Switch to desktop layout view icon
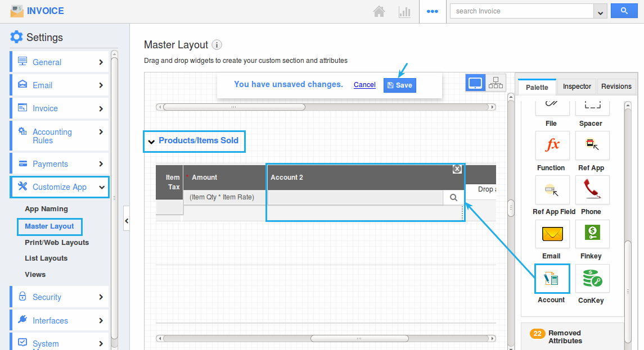This screenshot has width=644, height=350. (x=475, y=82)
